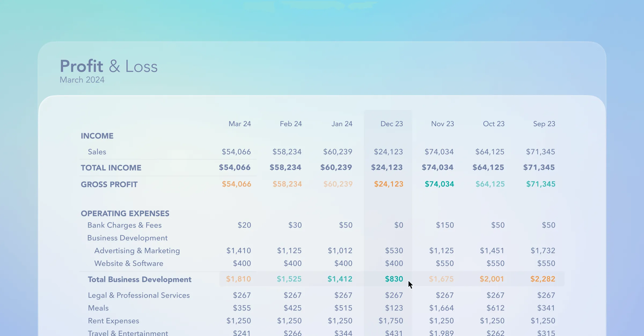This screenshot has width=644, height=336.
Task: Select the OPERATING EXPENSES section heading
Action: tap(125, 214)
